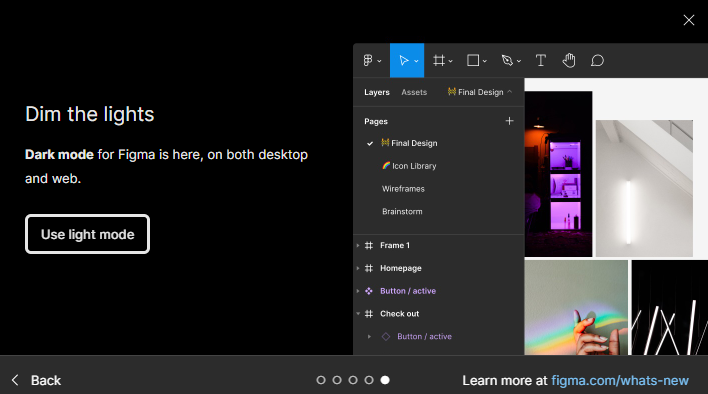Open Move tool options dropdown arrow

point(416,61)
